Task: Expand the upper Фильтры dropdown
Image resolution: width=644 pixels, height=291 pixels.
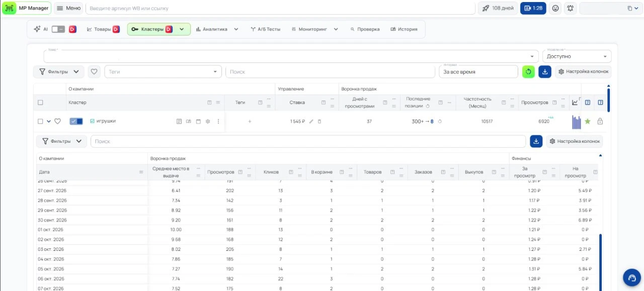Action: click(x=59, y=72)
